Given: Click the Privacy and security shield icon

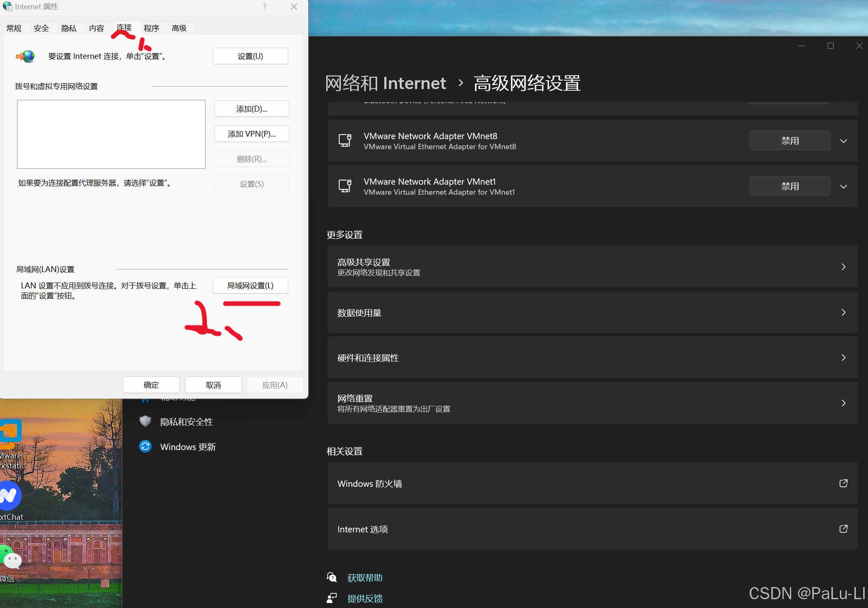Looking at the screenshot, I should coord(145,421).
